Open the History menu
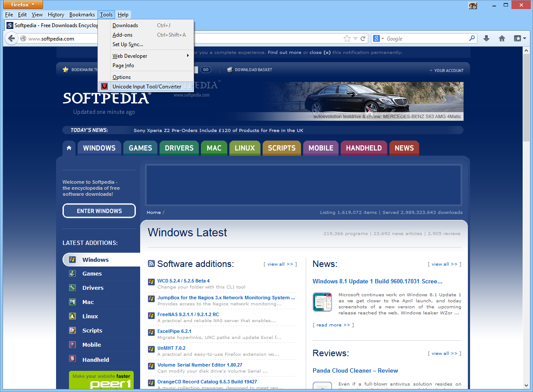 click(56, 15)
